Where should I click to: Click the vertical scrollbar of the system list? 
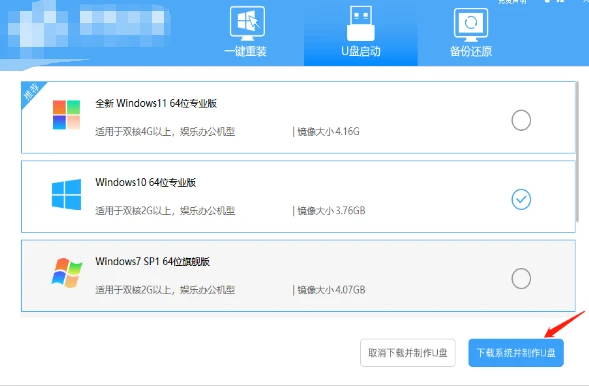578,152
